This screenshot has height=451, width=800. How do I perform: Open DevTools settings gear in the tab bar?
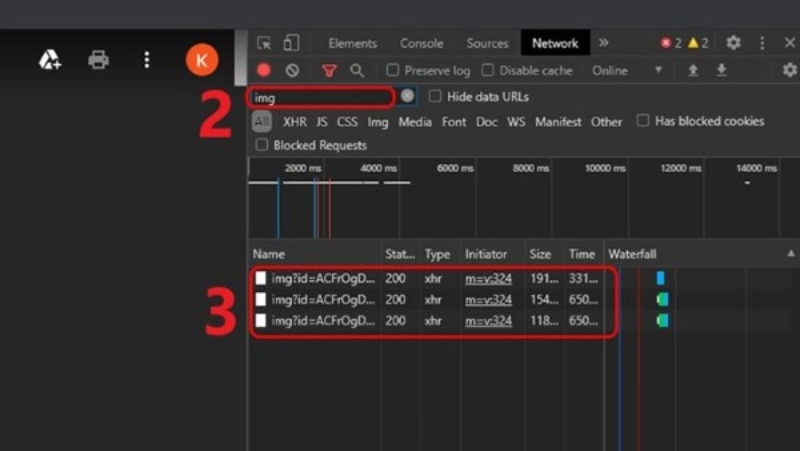click(x=733, y=43)
